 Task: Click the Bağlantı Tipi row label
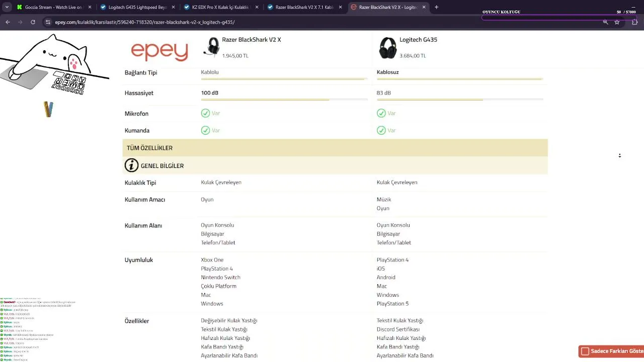141,72
